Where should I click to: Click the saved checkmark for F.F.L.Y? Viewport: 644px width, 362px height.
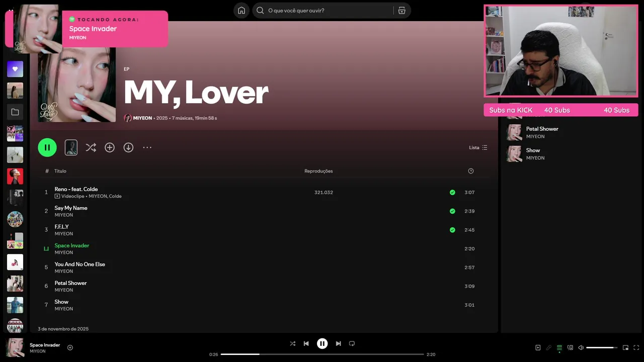coord(452,230)
